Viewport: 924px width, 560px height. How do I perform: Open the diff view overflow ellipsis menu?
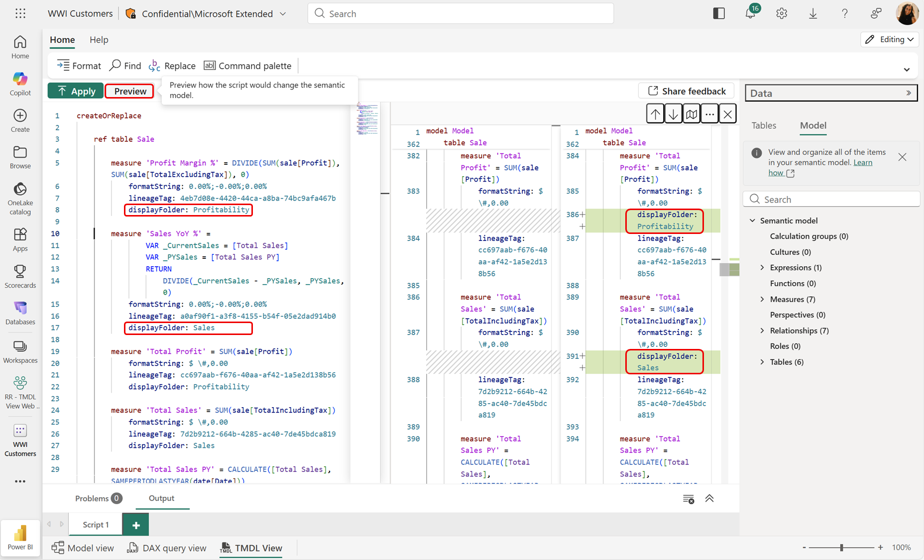coord(709,113)
